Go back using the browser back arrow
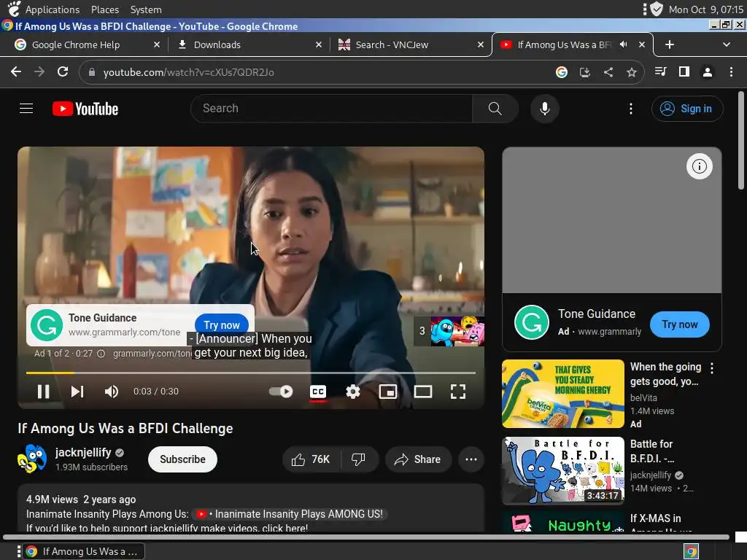The height and width of the screenshot is (560, 747). pos(16,72)
